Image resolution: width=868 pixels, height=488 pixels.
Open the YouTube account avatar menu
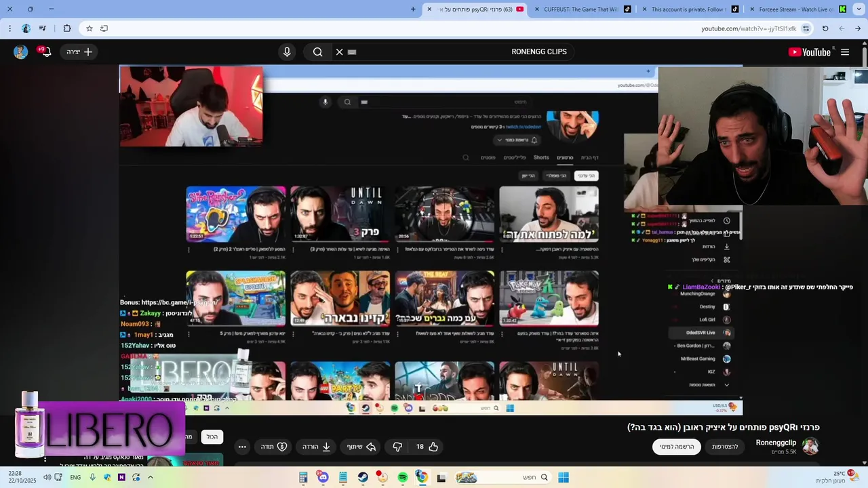pos(20,52)
